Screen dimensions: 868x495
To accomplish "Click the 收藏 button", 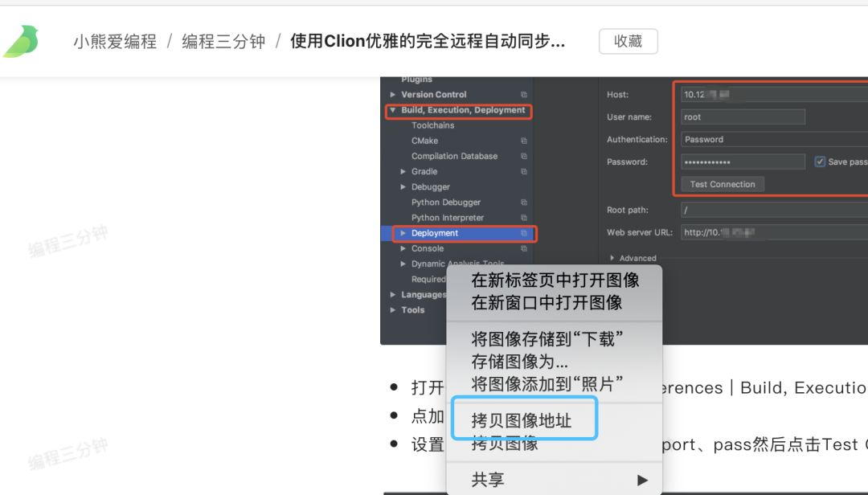I will tap(628, 42).
